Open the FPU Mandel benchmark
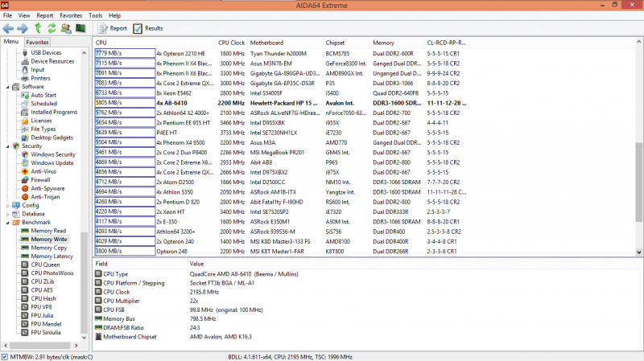 pos(46,324)
